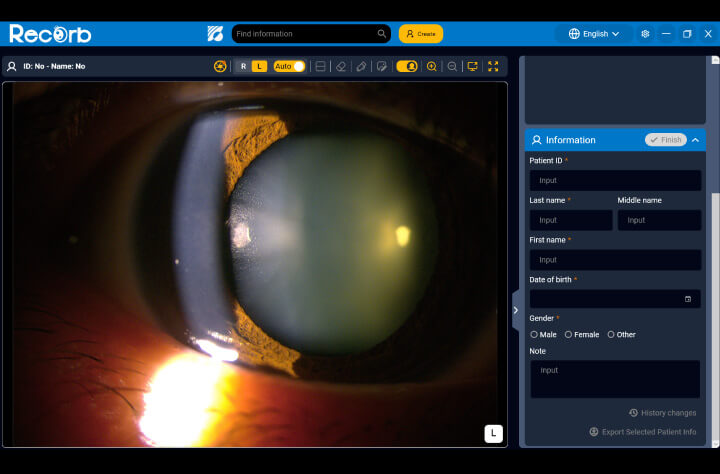Click the Information person icon
Image resolution: width=720 pixels, height=474 pixels.
tap(536, 140)
